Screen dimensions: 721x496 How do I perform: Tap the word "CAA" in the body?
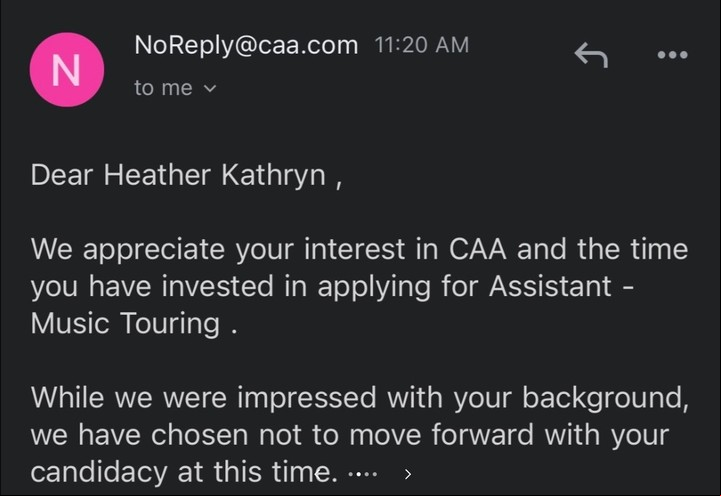point(477,249)
